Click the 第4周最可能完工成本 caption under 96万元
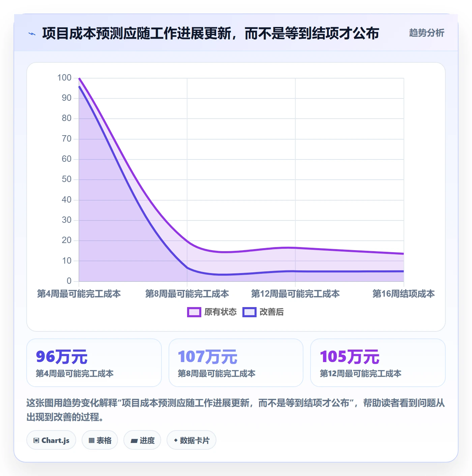The image size is (472, 476). point(75,374)
